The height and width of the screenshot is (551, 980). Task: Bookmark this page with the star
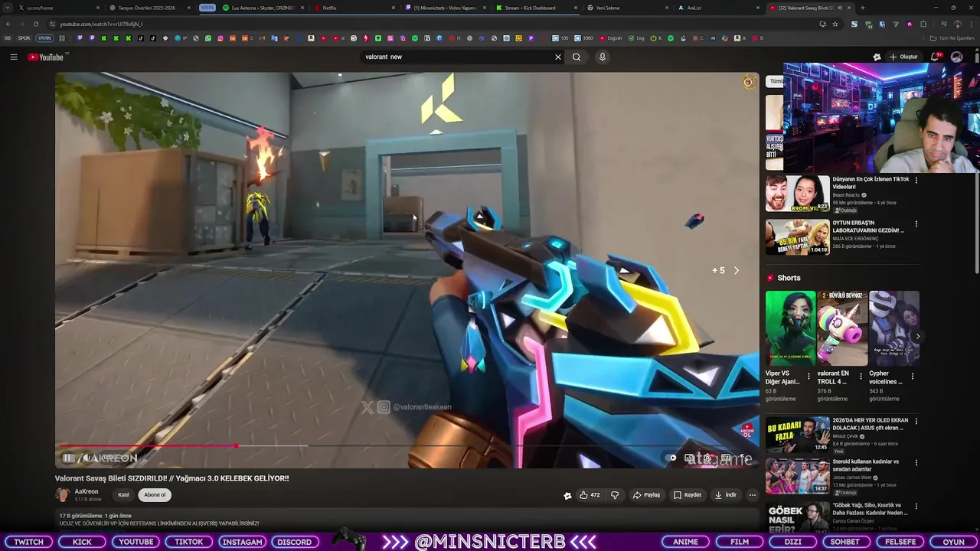835,24
